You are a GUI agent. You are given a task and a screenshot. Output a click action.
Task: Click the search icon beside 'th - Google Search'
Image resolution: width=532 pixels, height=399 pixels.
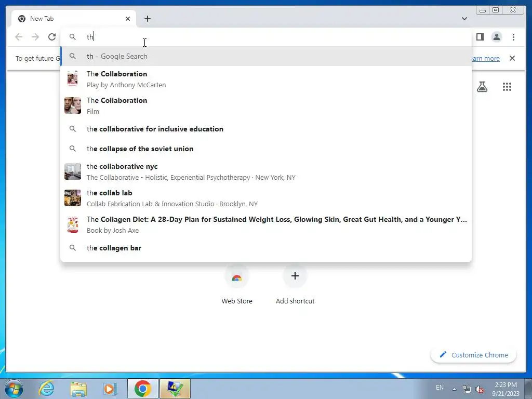[73, 56]
